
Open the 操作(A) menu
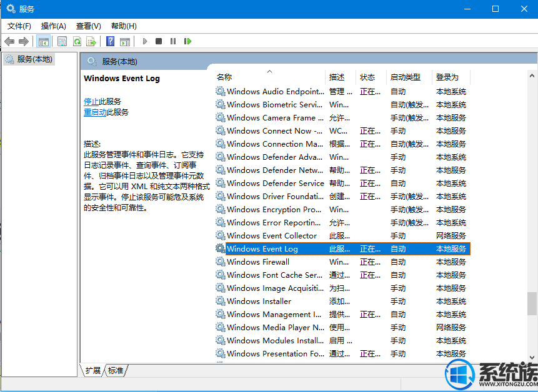pyautogui.click(x=54, y=26)
